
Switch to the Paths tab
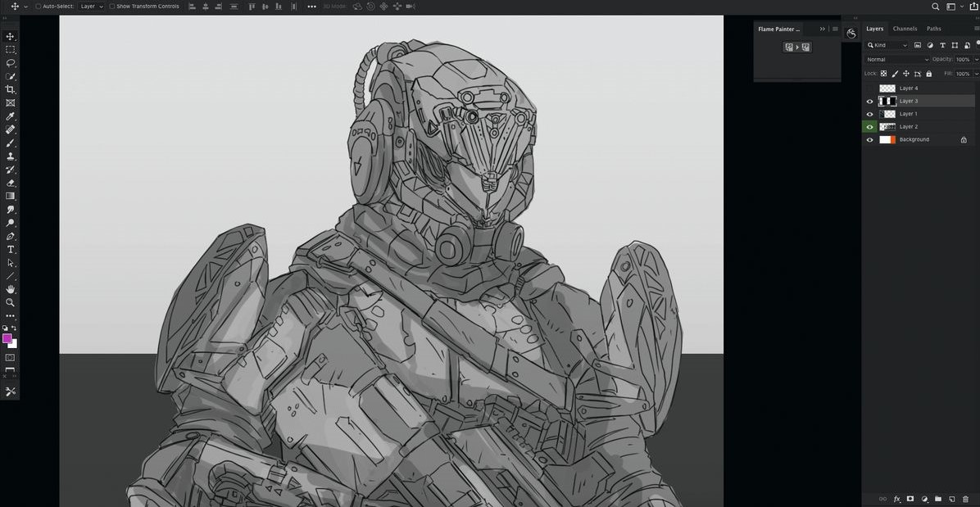(934, 29)
